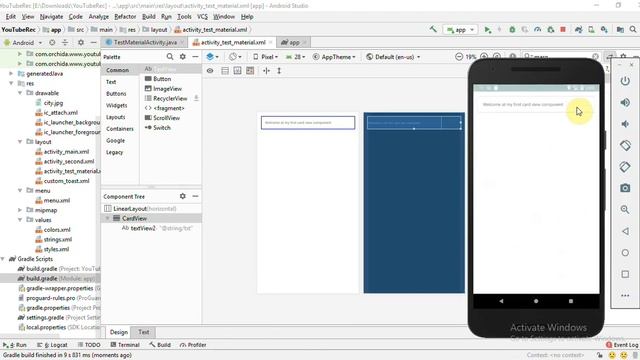Click Attach Debugger to Android Process icon
Screen dimensions: 640x360
[x=551, y=29]
